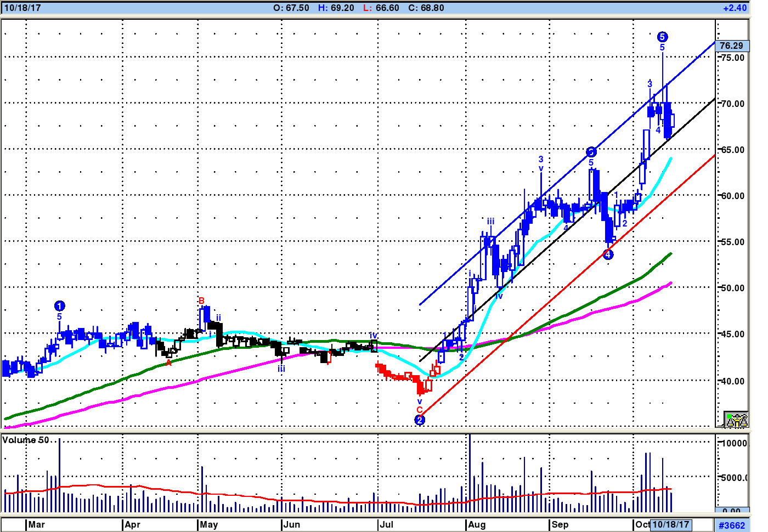
Task: Click the #3662 bar count label
Action: pyautogui.click(x=732, y=525)
